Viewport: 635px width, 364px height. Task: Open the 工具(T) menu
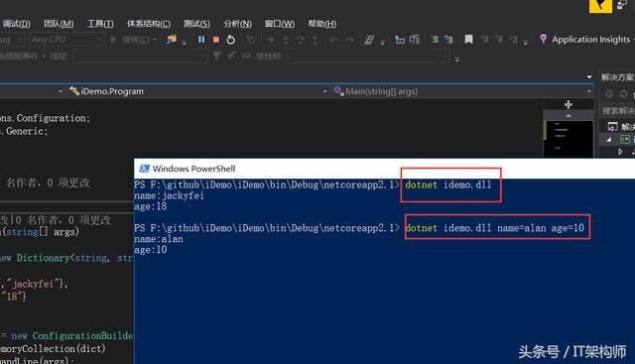click(100, 24)
